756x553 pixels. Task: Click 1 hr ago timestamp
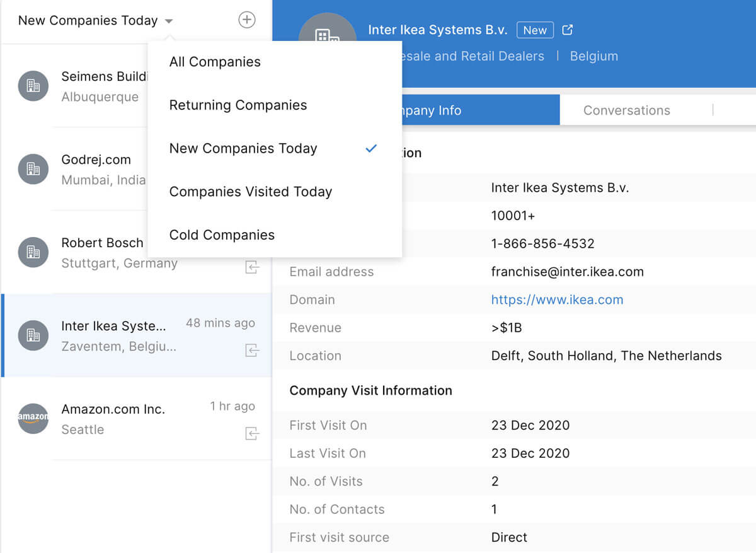click(232, 406)
